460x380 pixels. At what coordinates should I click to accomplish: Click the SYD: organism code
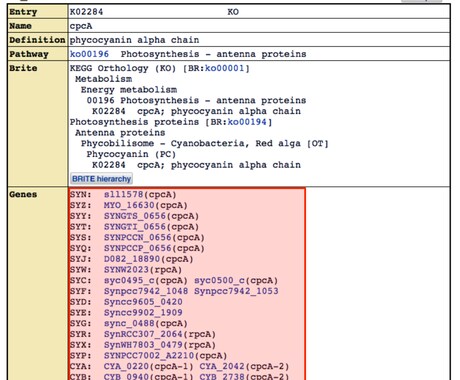click(80, 302)
